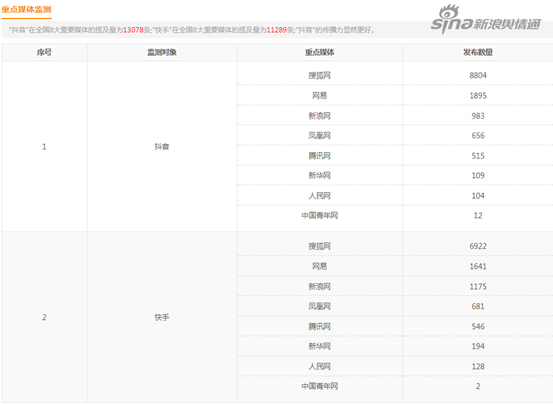Select sequence number 1 for 抖音
The height and width of the screenshot is (404, 553).
44,146
